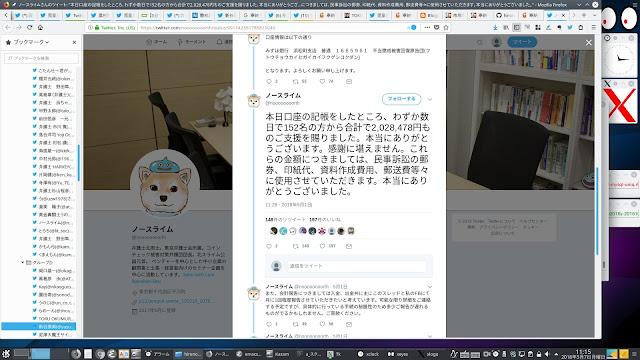This screenshot has height=360, width=640.
Task: Click the first liker avatar under the tweet
Action: (274, 231)
